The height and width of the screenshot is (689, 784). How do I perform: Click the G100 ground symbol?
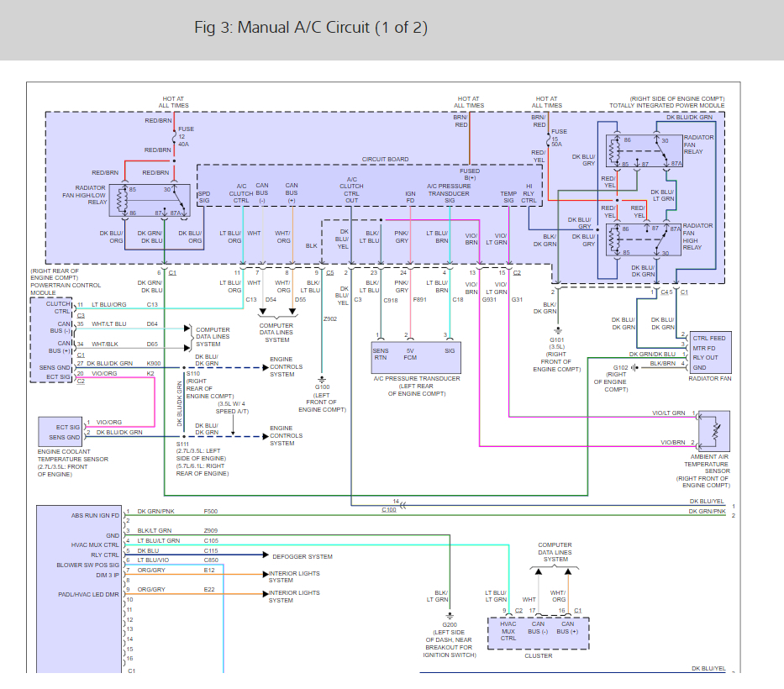(322, 380)
